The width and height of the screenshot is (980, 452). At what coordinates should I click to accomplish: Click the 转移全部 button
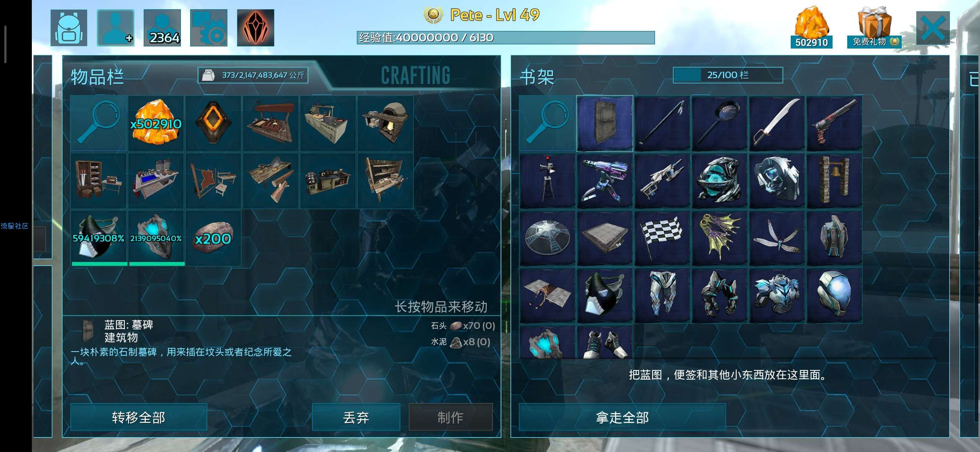tap(139, 417)
